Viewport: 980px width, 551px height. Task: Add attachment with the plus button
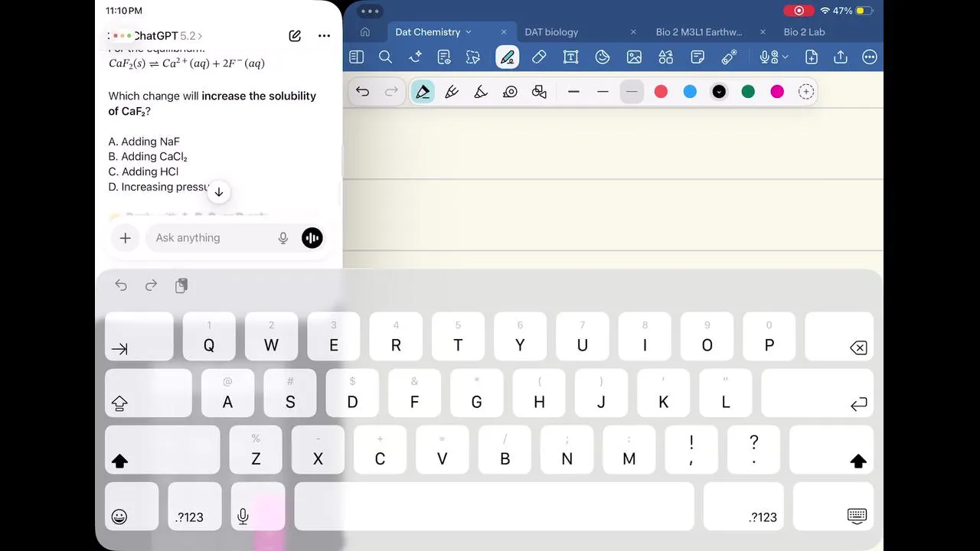pos(126,238)
